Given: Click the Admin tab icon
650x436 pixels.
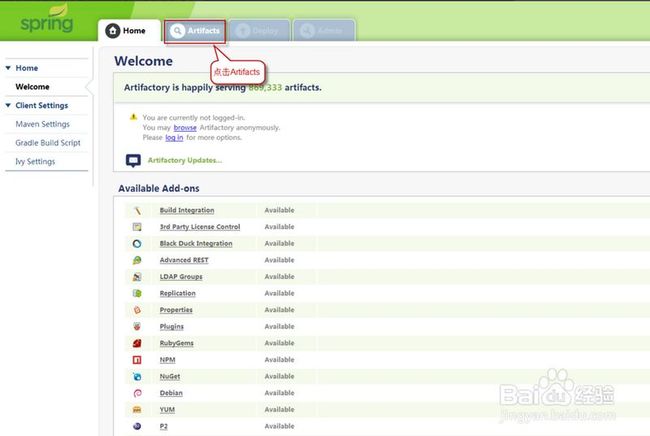Looking at the screenshot, I should tap(307, 31).
